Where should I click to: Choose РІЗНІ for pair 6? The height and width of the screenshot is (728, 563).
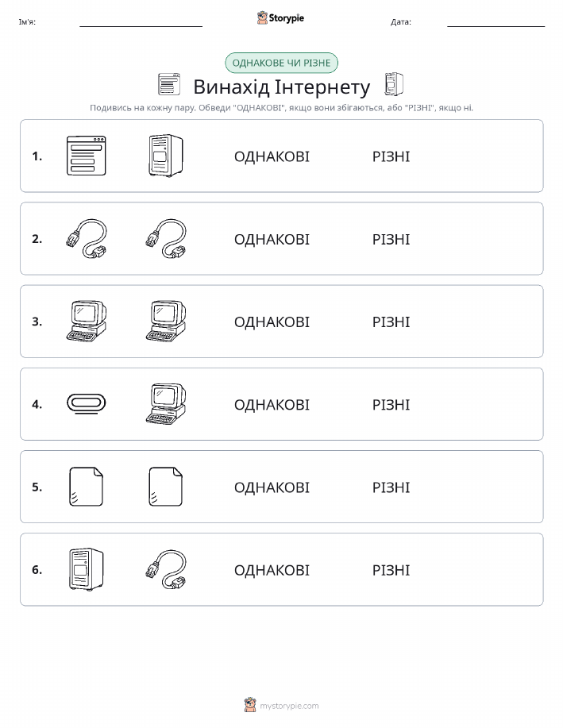coord(391,570)
